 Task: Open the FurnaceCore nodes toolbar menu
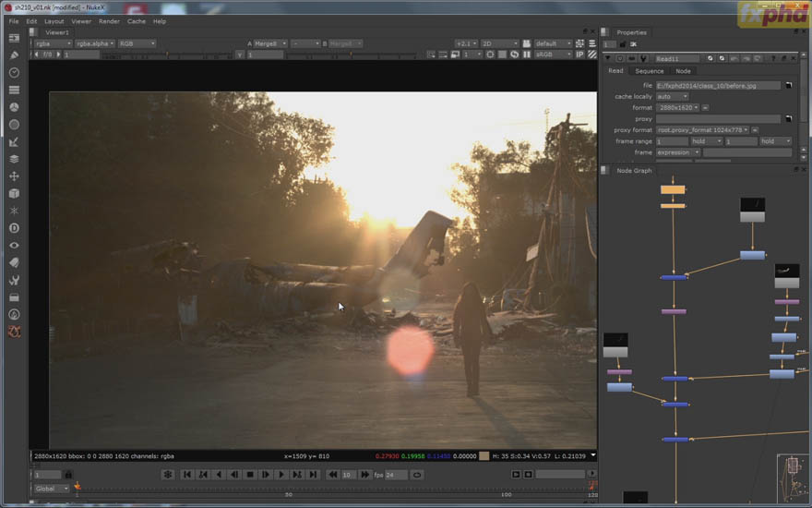(x=14, y=314)
